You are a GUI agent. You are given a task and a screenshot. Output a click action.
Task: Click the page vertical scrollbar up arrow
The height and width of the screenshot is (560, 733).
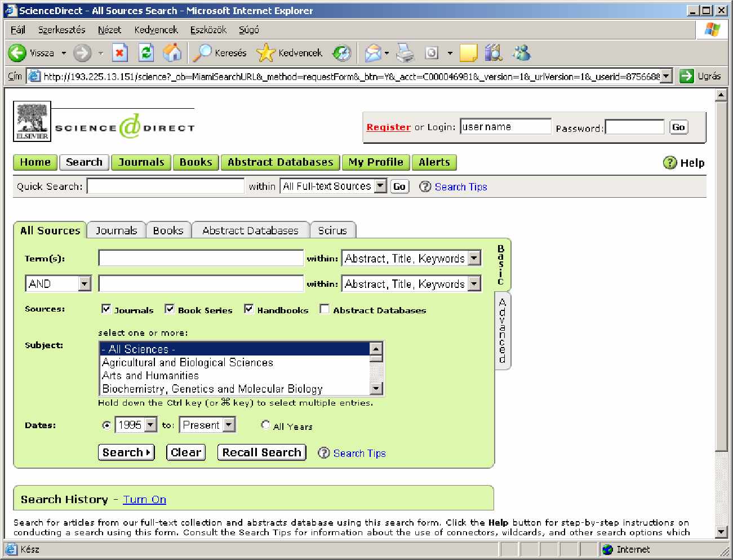coord(721,95)
